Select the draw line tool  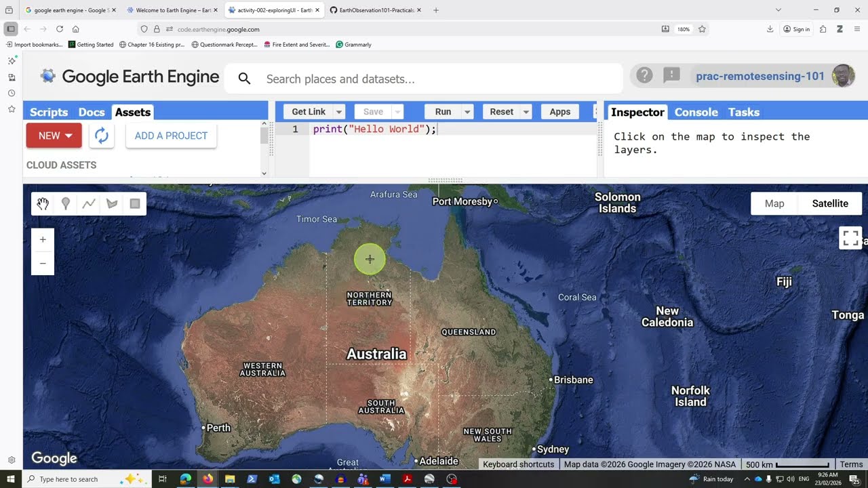point(89,204)
